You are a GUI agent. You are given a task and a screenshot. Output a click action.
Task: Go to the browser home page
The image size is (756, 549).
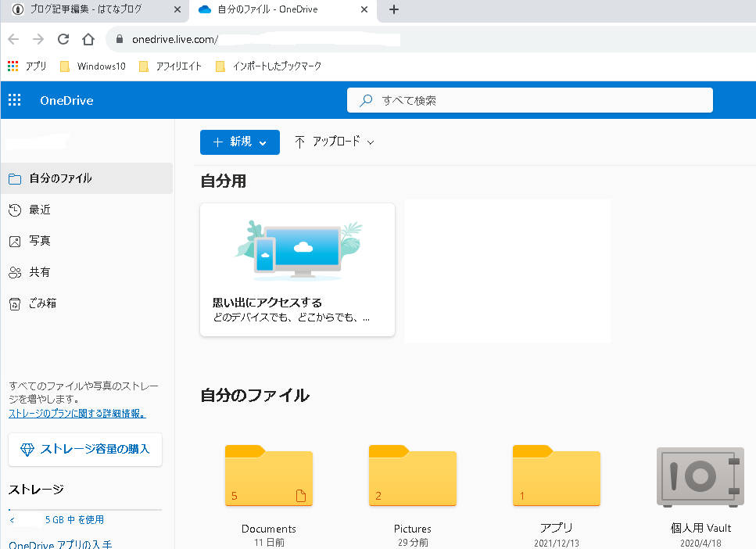(x=88, y=39)
